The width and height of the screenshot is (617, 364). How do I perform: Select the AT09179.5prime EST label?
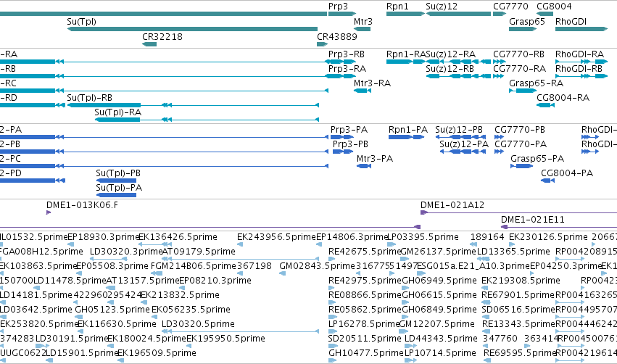tap(199, 252)
